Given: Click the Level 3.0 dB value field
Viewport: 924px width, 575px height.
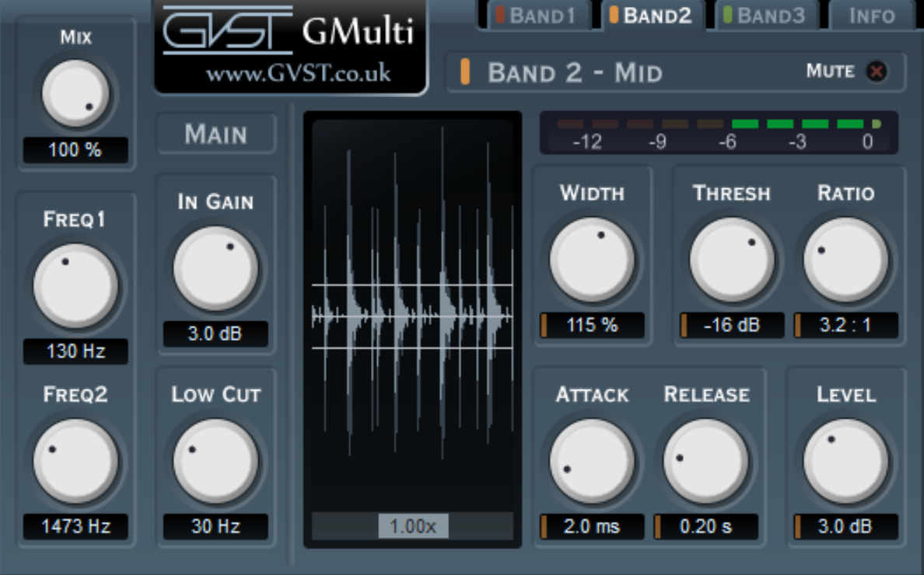Looking at the screenshot, I should [x=845, y=526].
